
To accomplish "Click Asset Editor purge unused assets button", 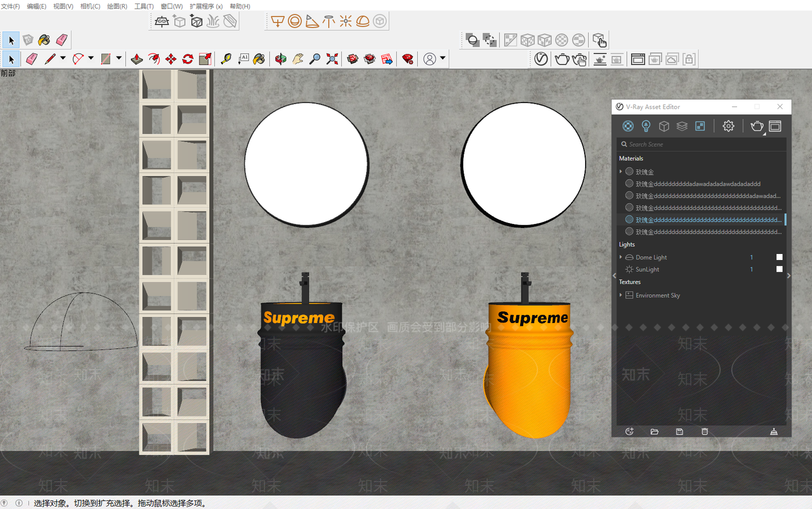I will pos(774,431).
